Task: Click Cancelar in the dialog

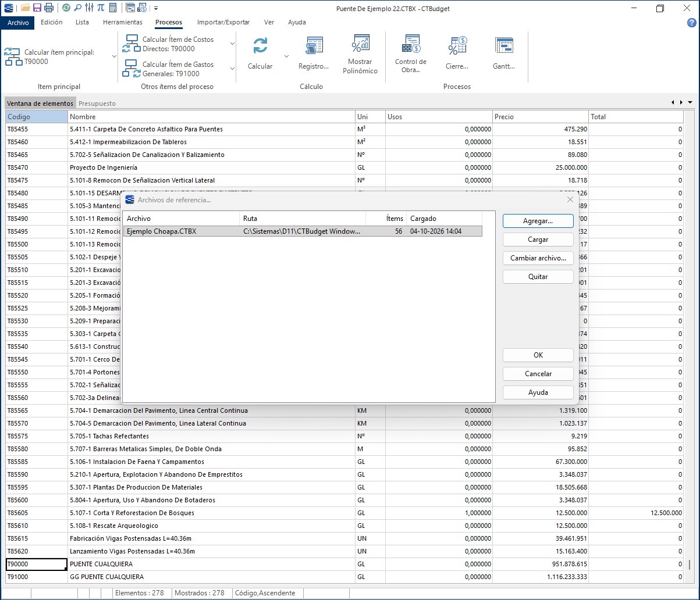Action: tap(538, 374)
